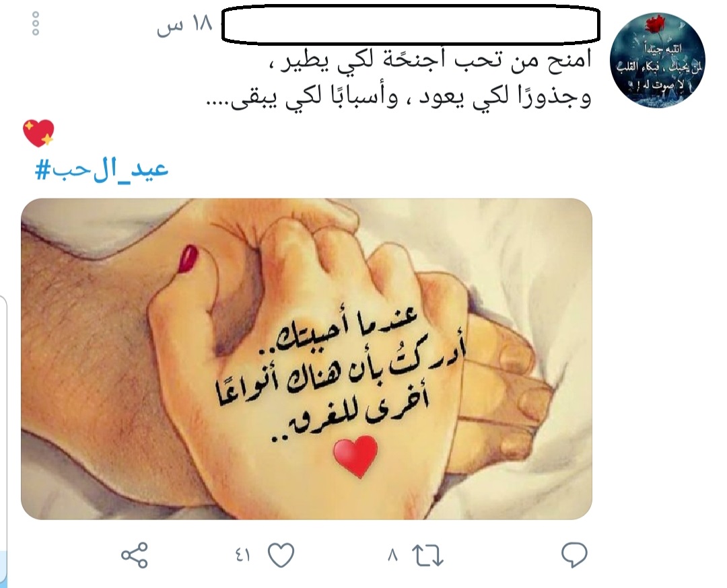Click the blue strip at the bottom-left corner

click(x=3, y=569)
